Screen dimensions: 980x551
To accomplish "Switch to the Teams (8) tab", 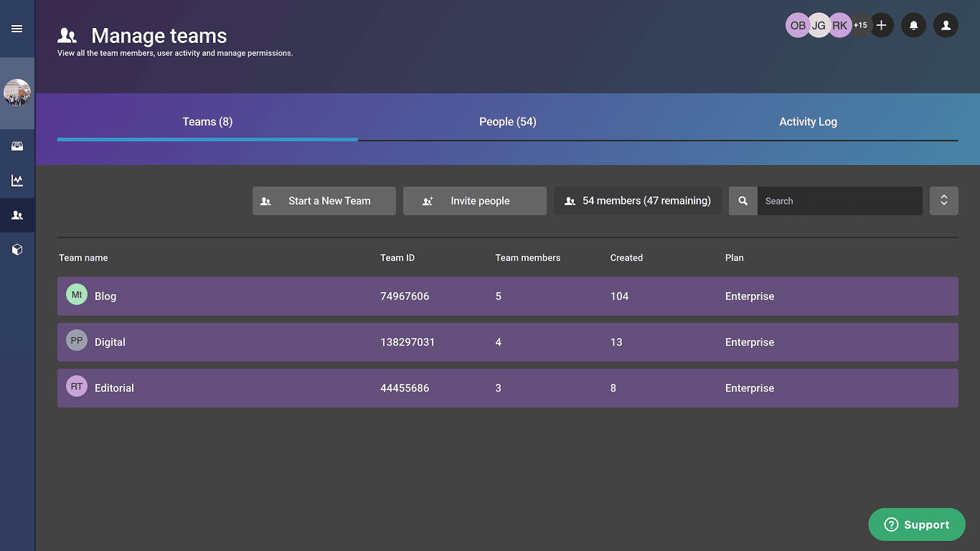I will (207, 122).
